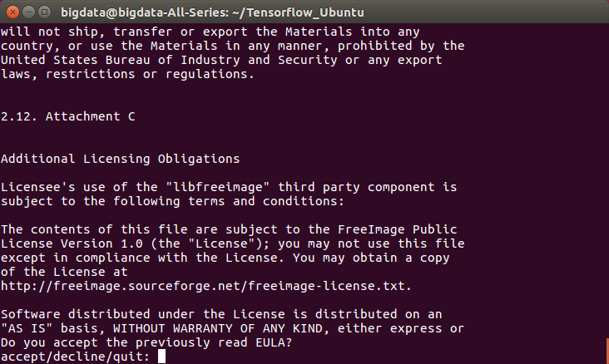Minimize the terminal window

pos(27,12)
